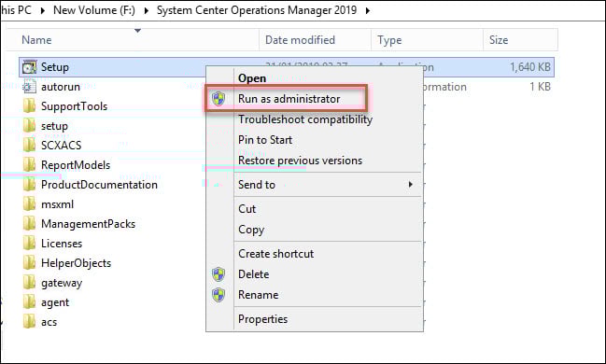Select the msxml folder name
The width and height of the screenshot is (606, 364).
pyautogui.click(x=58, y=204)
